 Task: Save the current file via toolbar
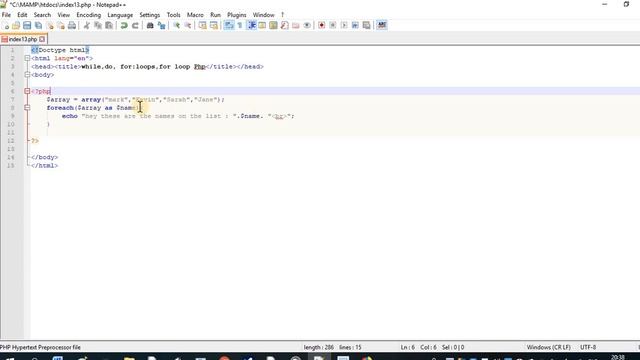tap(27, 25)
